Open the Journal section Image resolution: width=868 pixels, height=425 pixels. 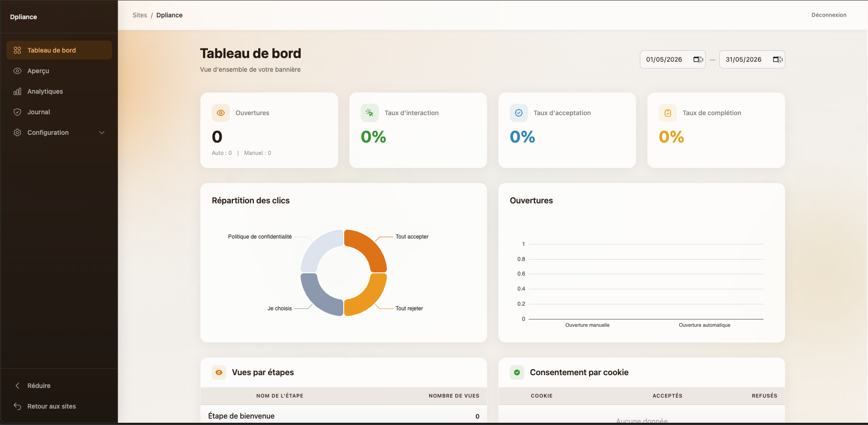click(x=59, y=112)
